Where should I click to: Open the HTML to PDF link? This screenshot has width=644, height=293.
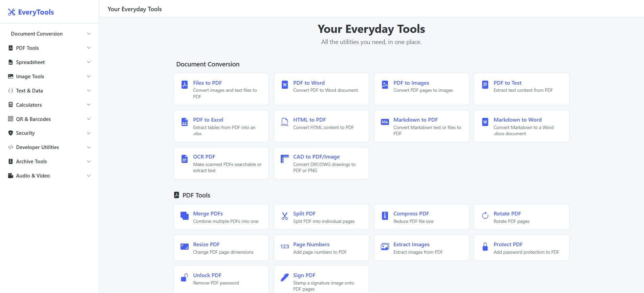tap(309, 120)
